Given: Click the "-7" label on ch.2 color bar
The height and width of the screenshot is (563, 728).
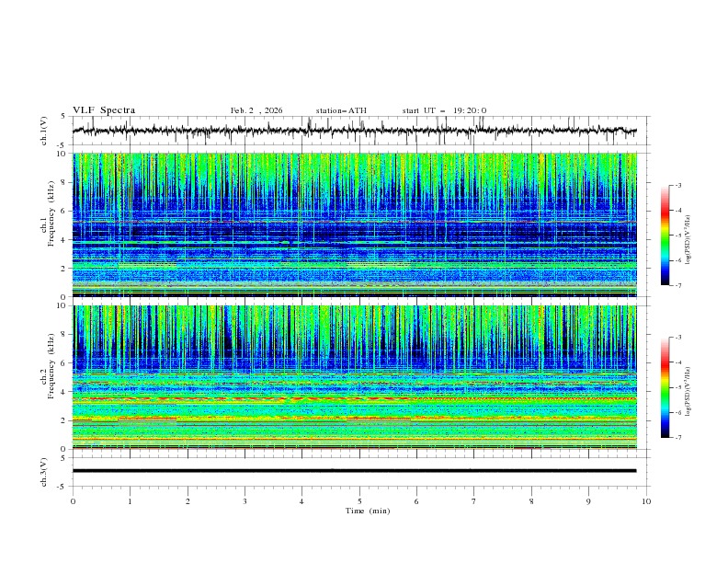Looking at the screenshot, I should 677,438.
